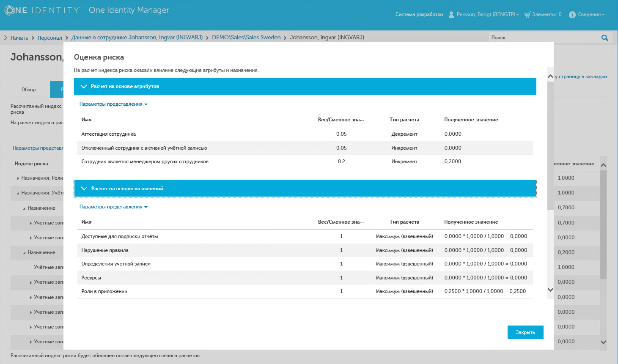618x364 pixels.
Task: Open Параметры представления dropdown in assignments section
Action: point(113,207)
